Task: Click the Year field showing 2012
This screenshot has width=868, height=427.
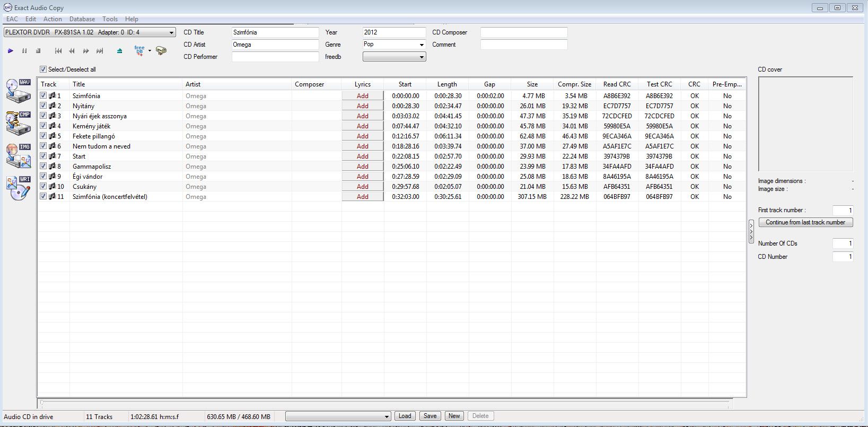Action: point(394,32)
